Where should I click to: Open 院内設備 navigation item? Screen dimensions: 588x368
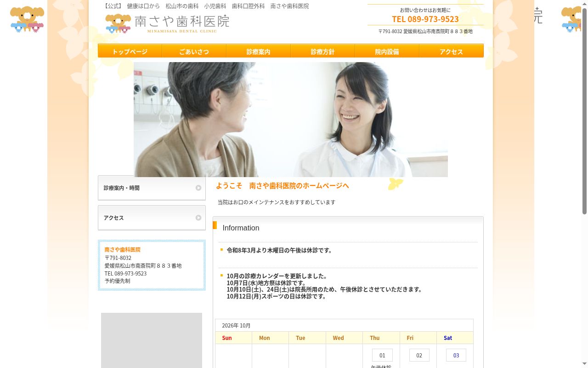tap(387, 51)
